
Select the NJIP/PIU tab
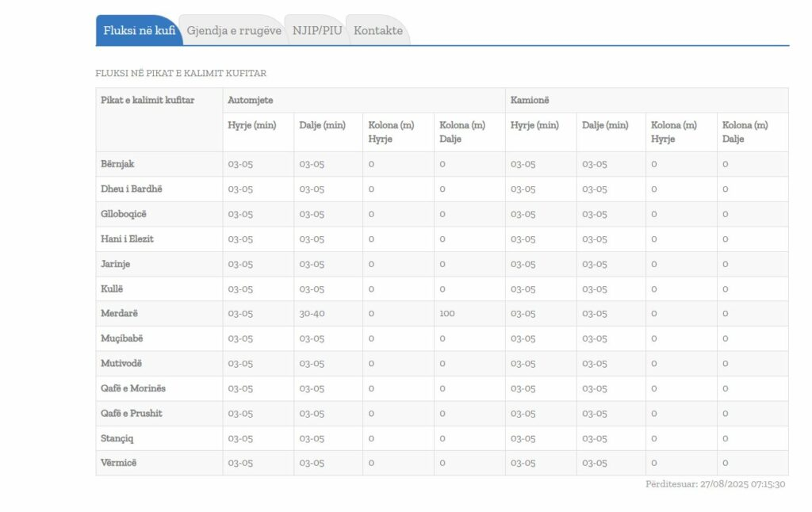[x=317, y=31]
